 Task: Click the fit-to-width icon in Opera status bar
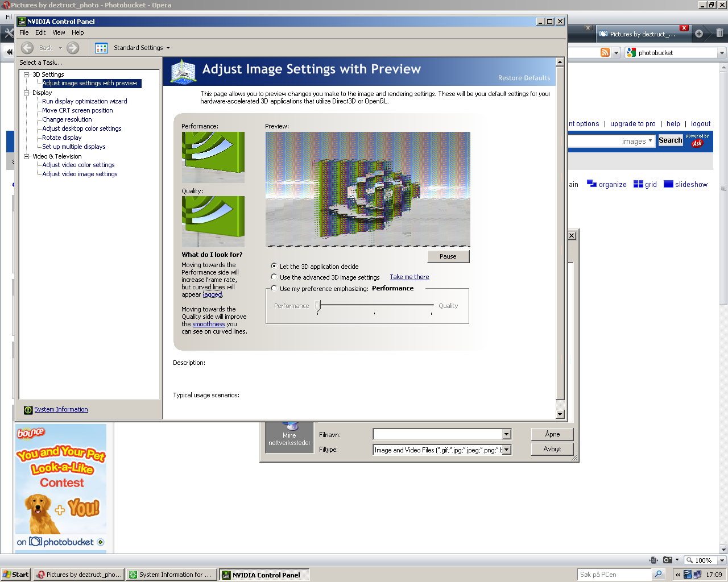pyautogui.click(x=654, y=560)
